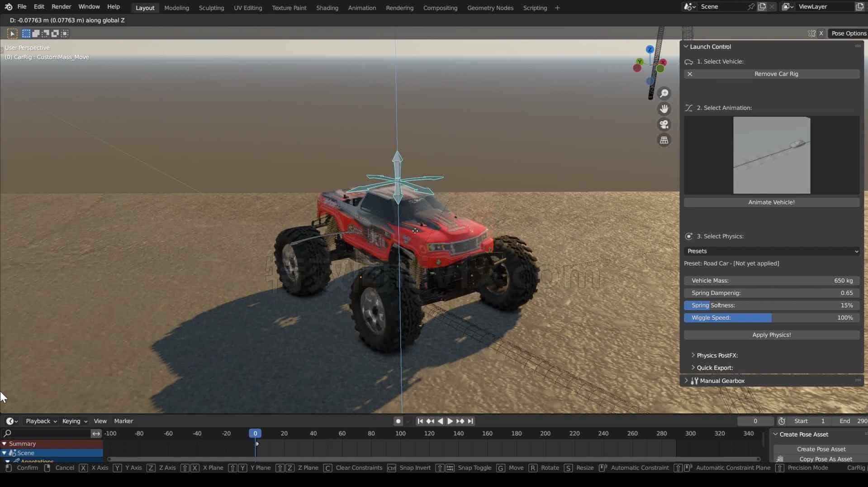Jump to the first frame
Viewport: 868px width, 487px height.
coord(420,421)
